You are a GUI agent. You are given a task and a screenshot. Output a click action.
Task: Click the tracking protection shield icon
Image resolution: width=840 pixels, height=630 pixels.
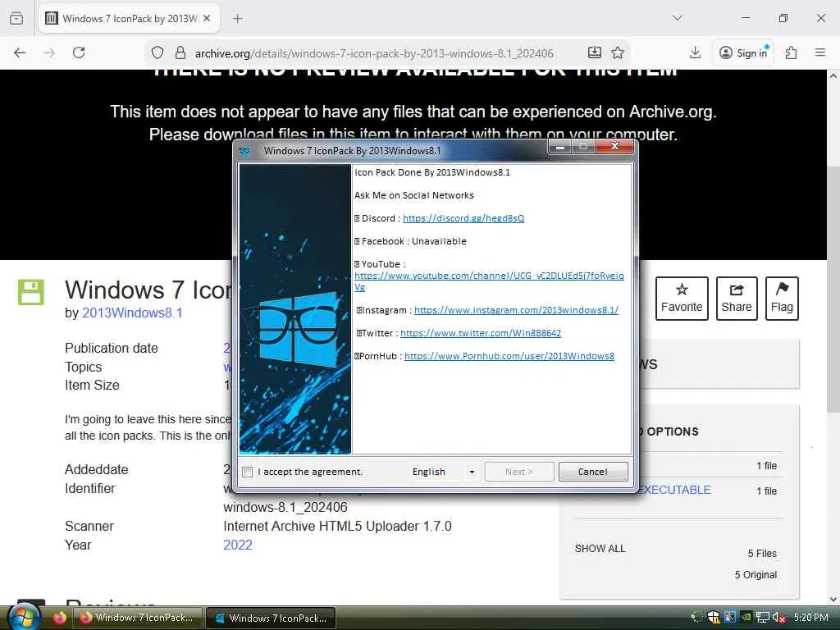click(157, 52)
